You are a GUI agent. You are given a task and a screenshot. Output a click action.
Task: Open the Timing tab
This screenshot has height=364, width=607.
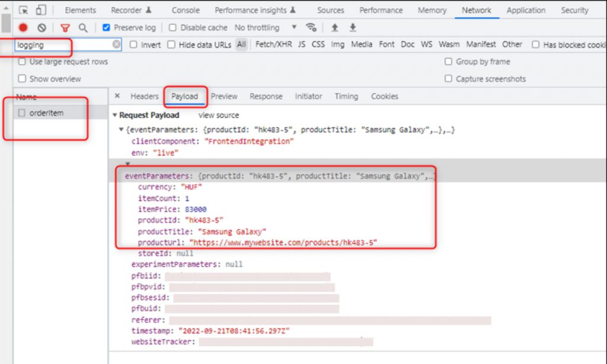(346, 96)
